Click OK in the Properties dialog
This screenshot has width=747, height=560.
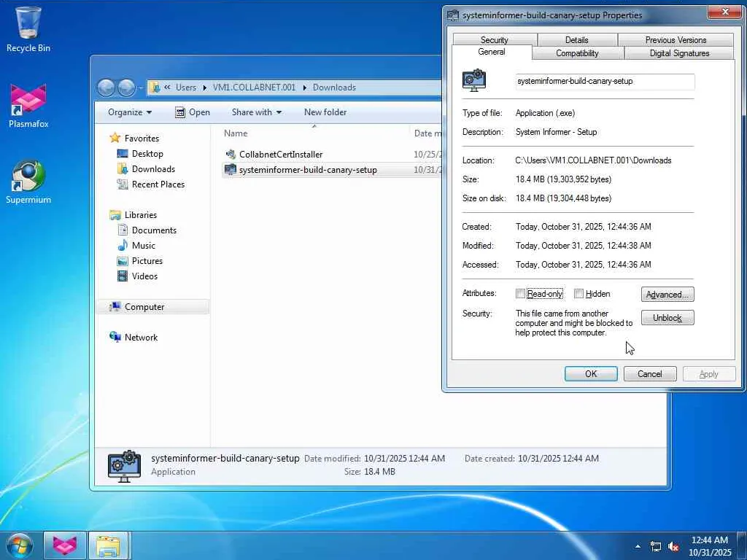[x=591, y=374]
